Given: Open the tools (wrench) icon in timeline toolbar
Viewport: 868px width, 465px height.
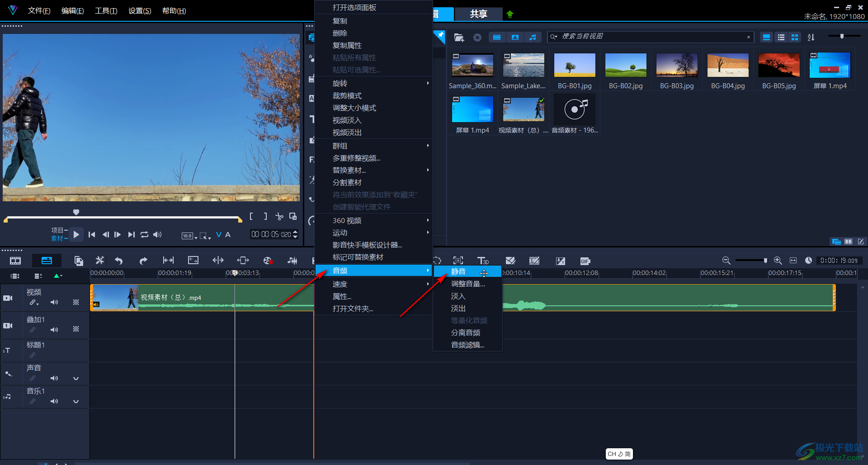Looking at the screenshot, I should 100,261.
